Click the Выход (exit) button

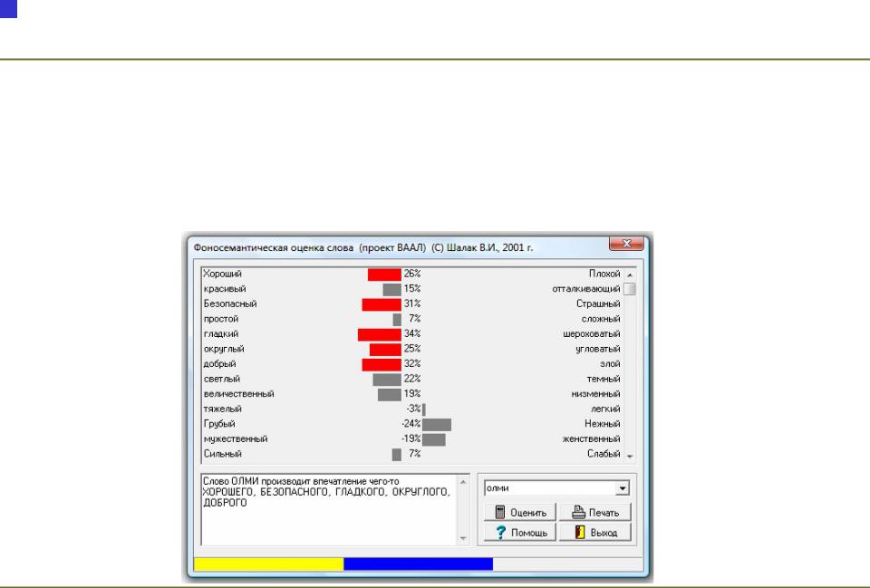point(594,533)
